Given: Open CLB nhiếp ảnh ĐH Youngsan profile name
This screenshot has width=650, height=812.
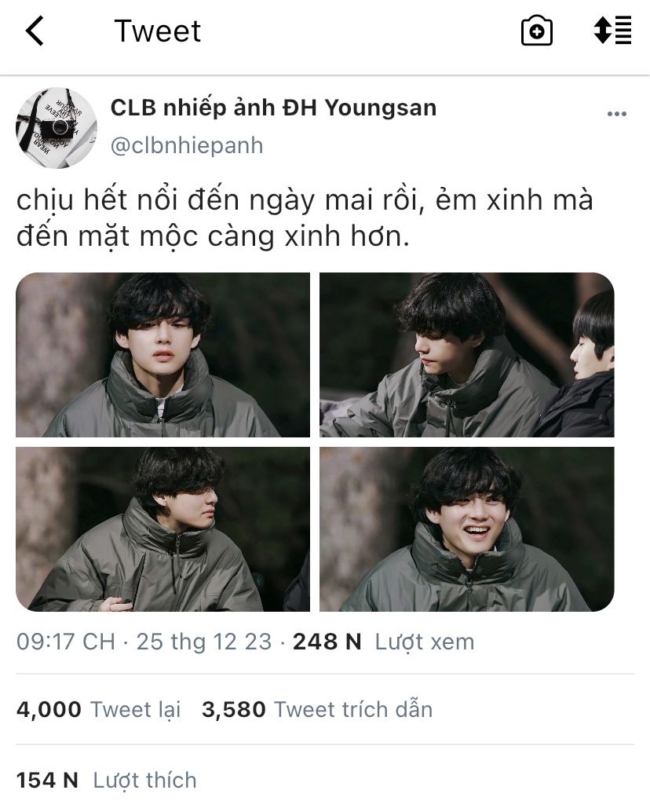Looking at the screenshot, I should pyautogui.click(x=273, y=108).
